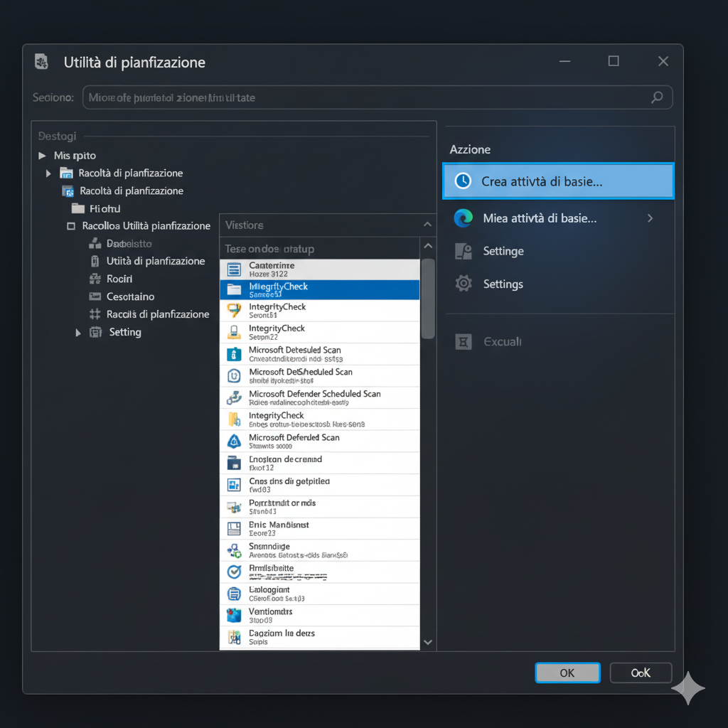Click the Edge icon next to Miea attività di base

[463, 218]
